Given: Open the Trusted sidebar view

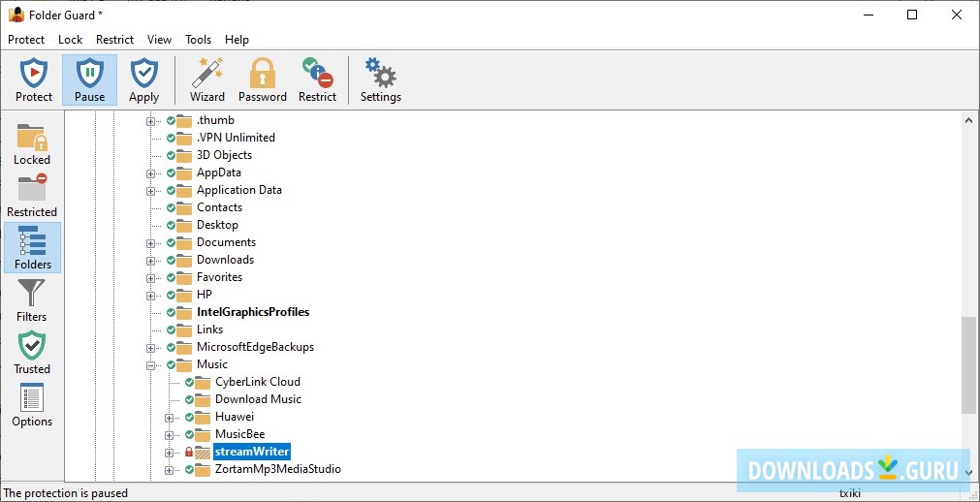Looking at the screenshot, I should (x=32, y=353).
